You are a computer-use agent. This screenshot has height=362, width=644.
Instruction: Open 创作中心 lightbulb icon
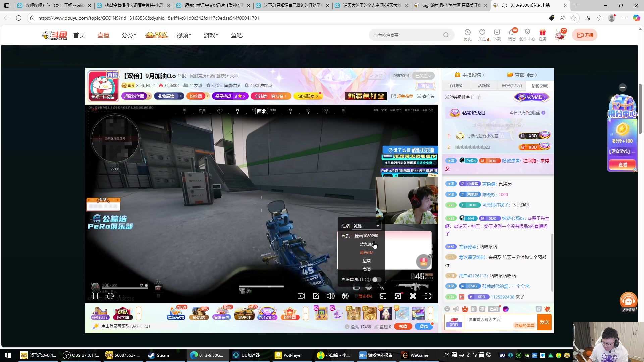tap(527, 35)
